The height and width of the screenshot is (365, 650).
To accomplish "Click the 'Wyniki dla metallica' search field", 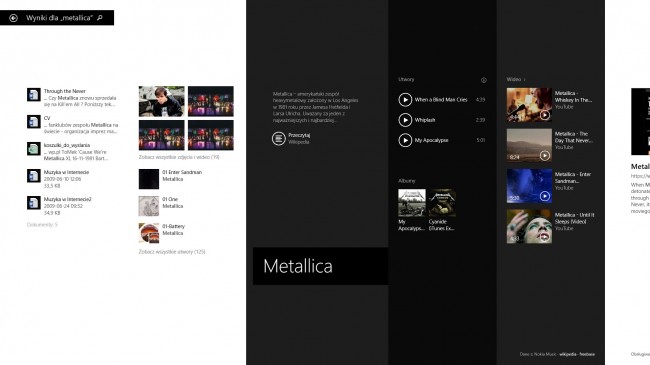I will pyautogui.click(x=57, y=18).
